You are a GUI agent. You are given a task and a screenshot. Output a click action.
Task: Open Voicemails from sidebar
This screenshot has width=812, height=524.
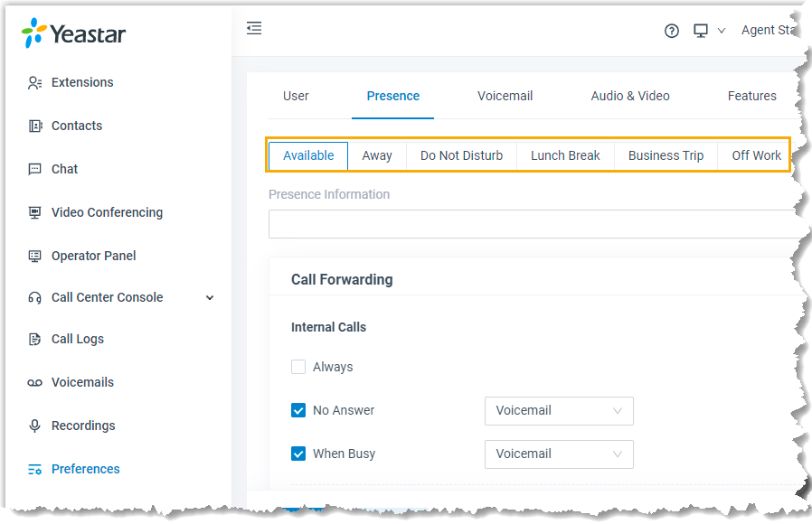[x=83, y=382]
